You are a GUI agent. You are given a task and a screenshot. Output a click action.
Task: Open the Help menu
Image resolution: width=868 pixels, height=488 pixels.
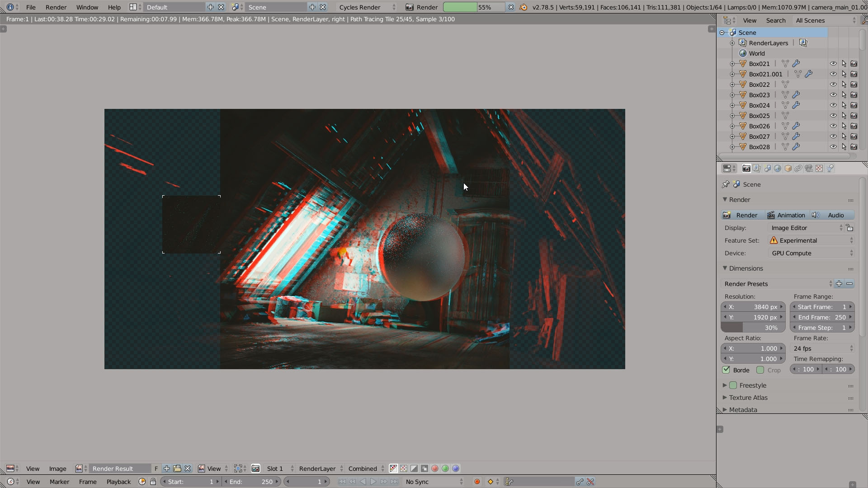pyautogui.click(x=114, y=7)
